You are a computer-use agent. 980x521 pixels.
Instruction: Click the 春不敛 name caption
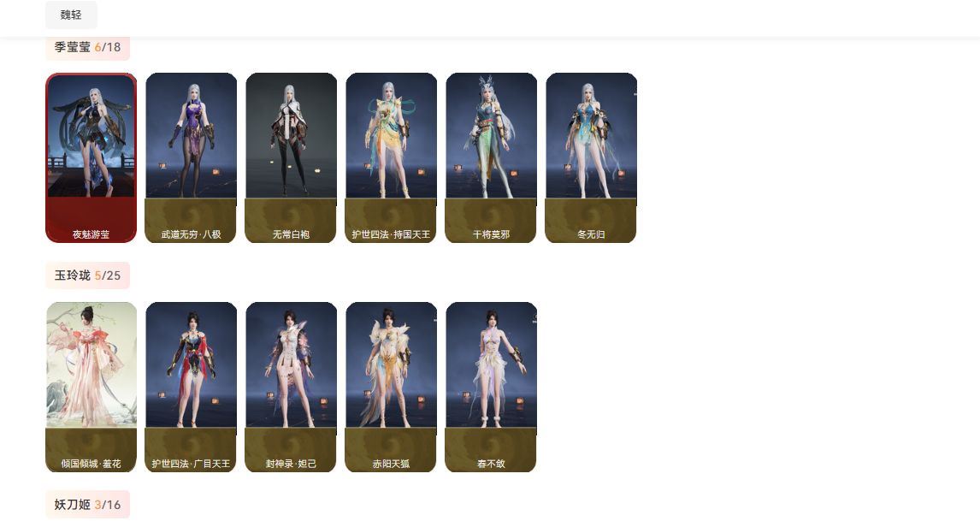[491, 464]
